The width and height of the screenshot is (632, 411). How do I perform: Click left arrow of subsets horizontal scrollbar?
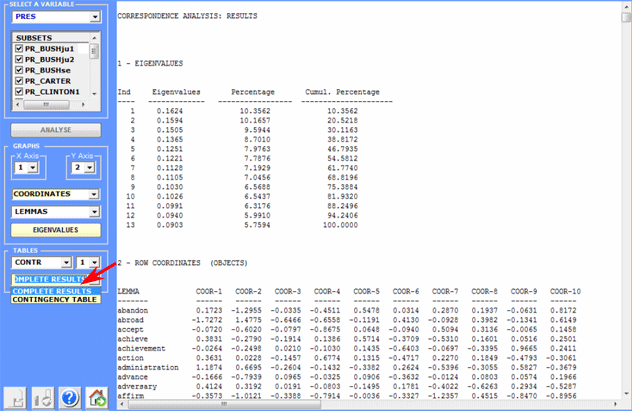tap(17, 104)
